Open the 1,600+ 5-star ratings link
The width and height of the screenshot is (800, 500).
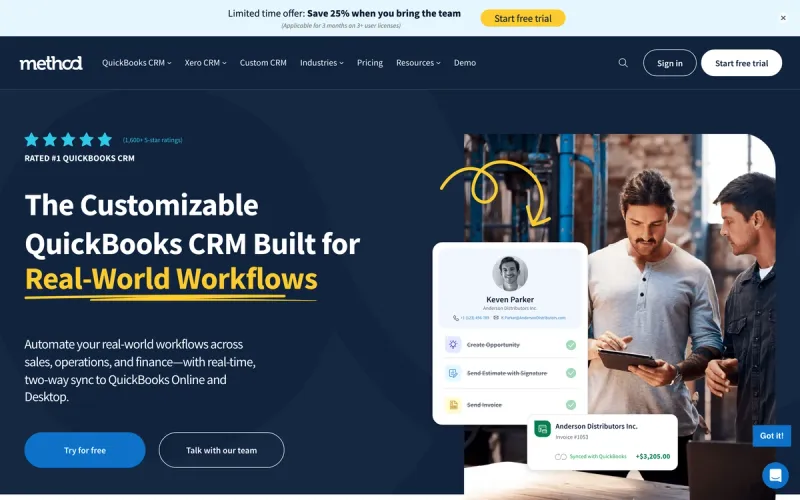[153, 140]
